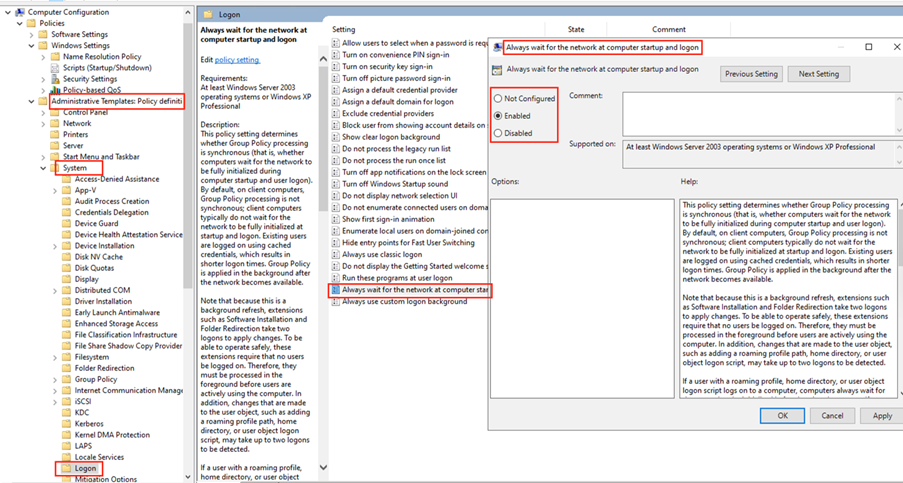Click the Computer Configuration node icon
This screenshot has width=903, height=483.
pos(19,12)
